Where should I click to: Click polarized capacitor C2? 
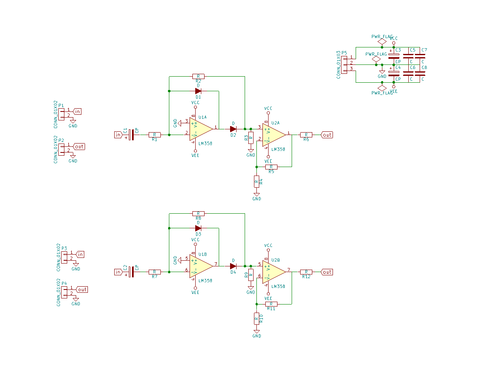pyautogui.click(x=131, y=272)
